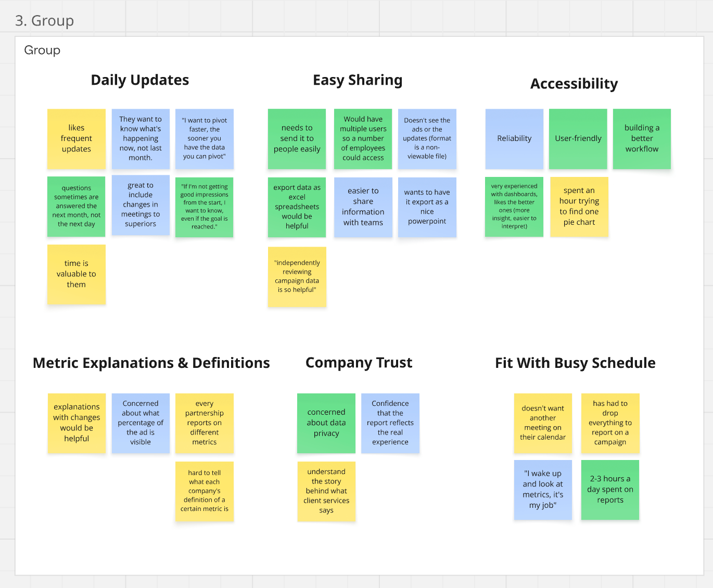Select the "building a better workflow" note
This screenshot has width=713, height=588.
pos(642,138)
